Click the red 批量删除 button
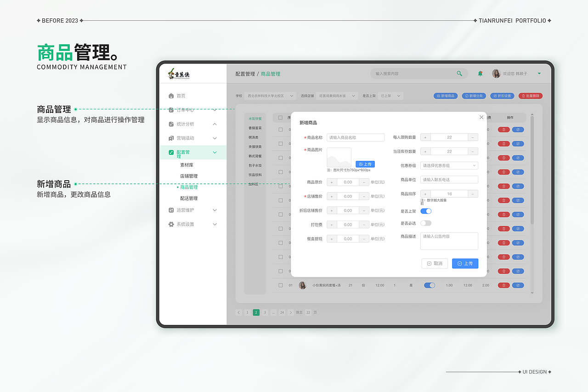The image size is (588, 392). click(x=531, y=96)
